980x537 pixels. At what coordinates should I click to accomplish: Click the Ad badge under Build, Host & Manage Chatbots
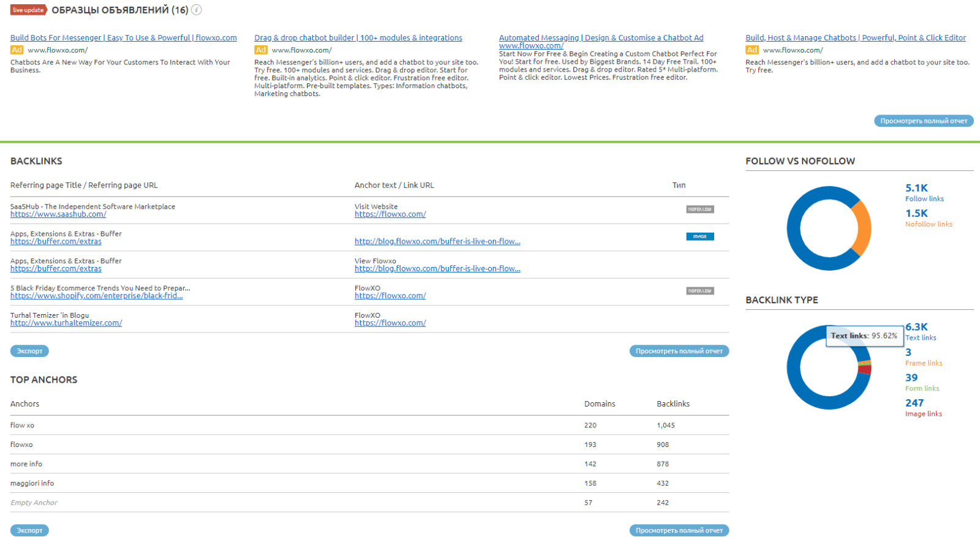click(x=752, y=50)
